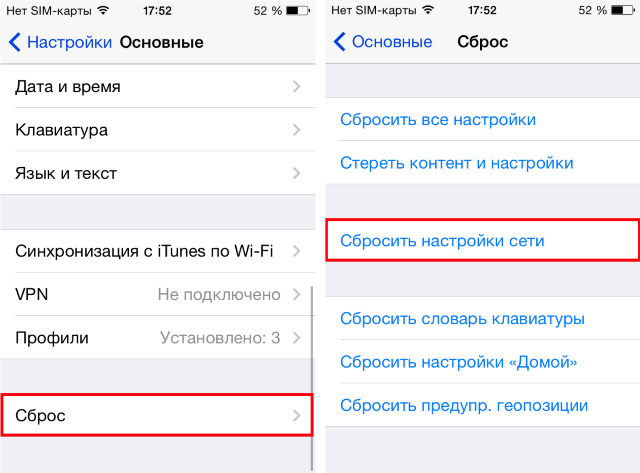Select Сбросить настройки сети
The image size is (640, 473).
coord(482,240)
